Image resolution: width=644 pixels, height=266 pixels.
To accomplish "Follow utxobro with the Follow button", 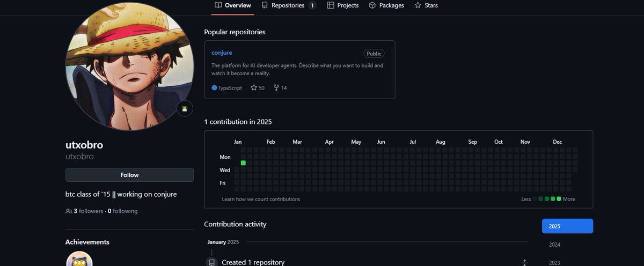I will pos(129,175).
